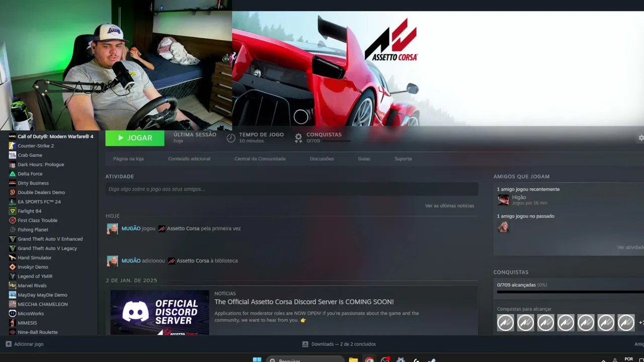The width and height of the screenshot is (644, 362).
Task: Choose MECCHA CHAMELEON in the games list
Action: point(43,304)
